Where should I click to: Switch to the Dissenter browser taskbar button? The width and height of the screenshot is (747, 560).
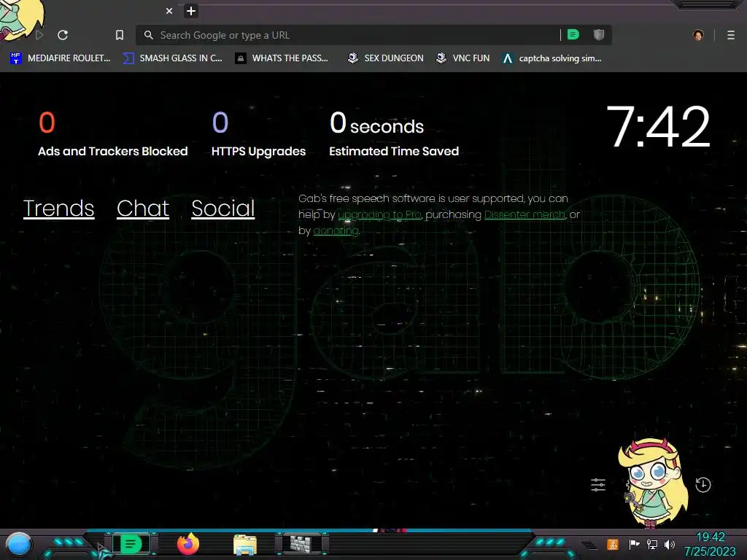(x=131, y=544)
